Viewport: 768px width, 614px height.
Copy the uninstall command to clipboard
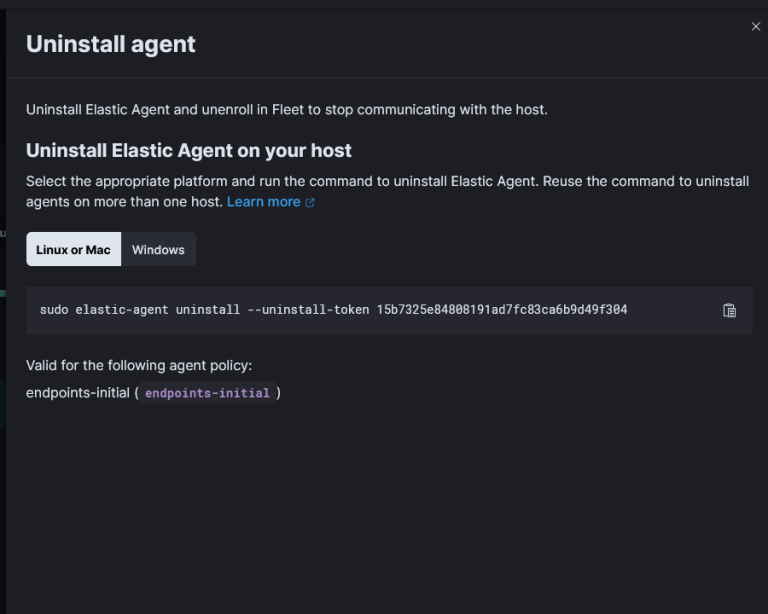(729, 310)
